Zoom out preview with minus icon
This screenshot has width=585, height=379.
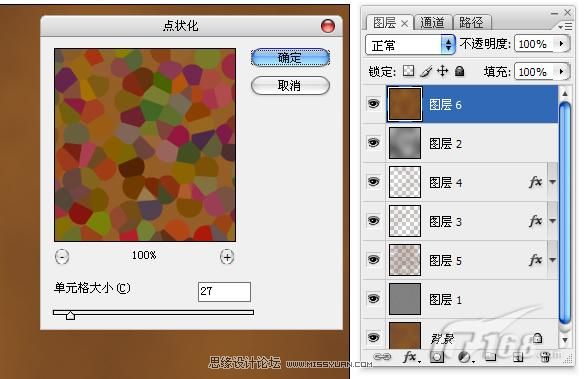click(x=62, y=257)
